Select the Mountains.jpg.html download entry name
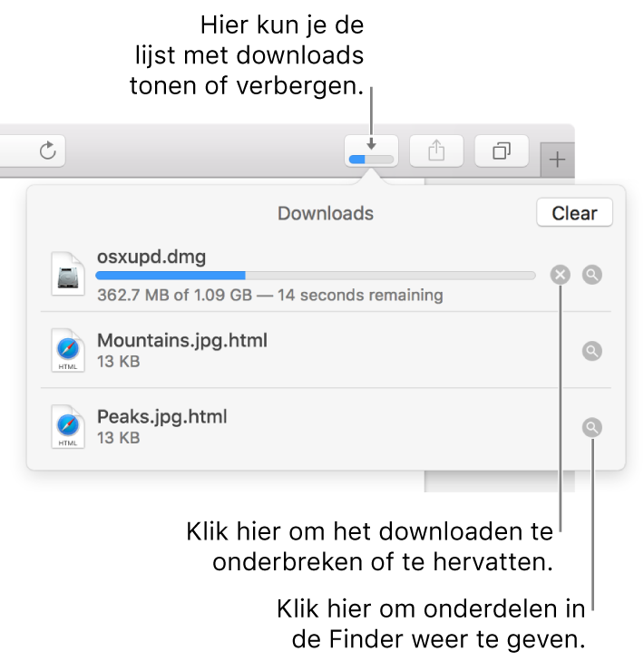The height and width of the screenshot is (661, 644). tap(181, 341)
